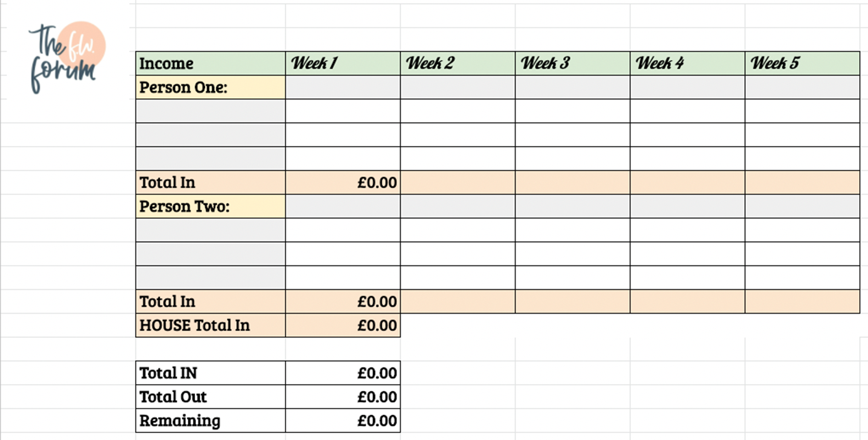
Task: Click the HOUSE Total In label
Action: click(195, 325)
